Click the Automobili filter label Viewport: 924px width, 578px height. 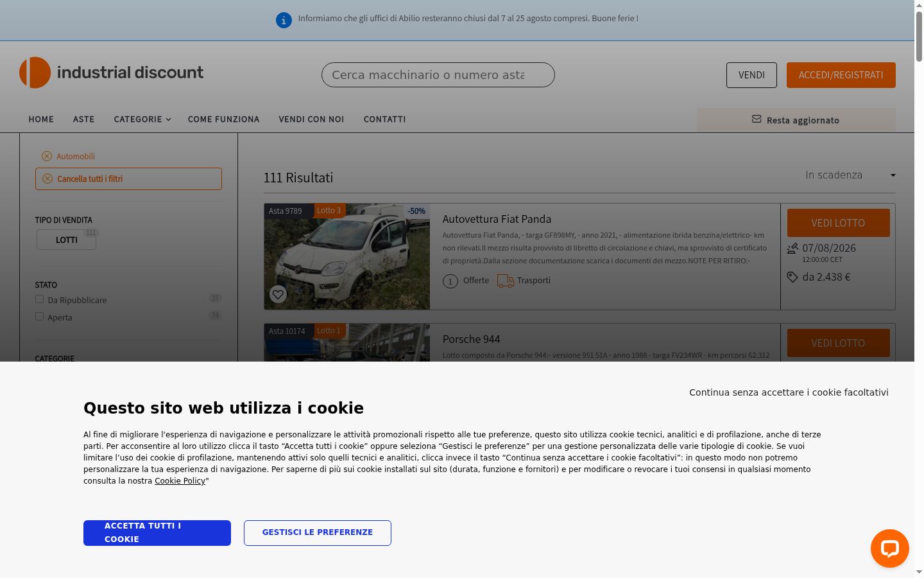click(76, 157)
